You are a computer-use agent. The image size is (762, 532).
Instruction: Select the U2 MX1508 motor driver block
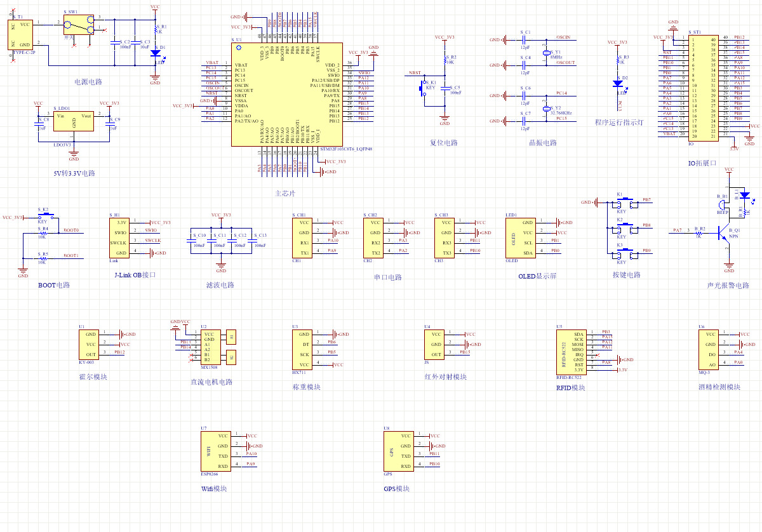(211, 347)
